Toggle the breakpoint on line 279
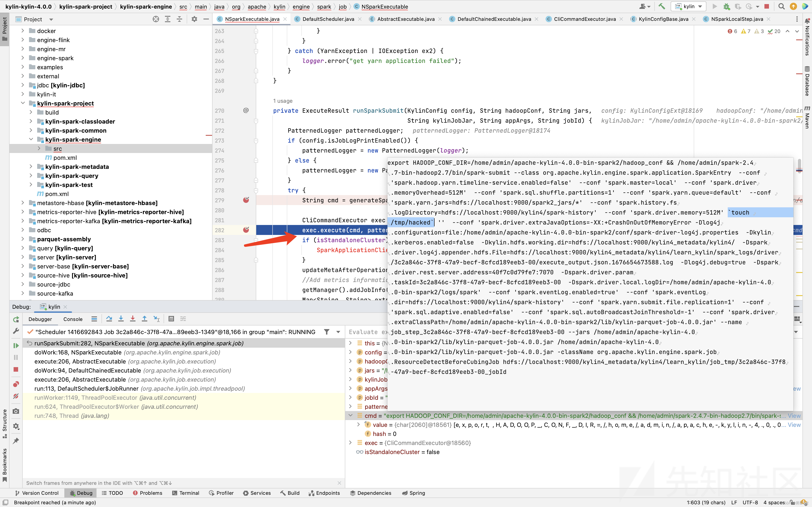The width and height of the screenshot is (812, 507). [x=246, y=200]
